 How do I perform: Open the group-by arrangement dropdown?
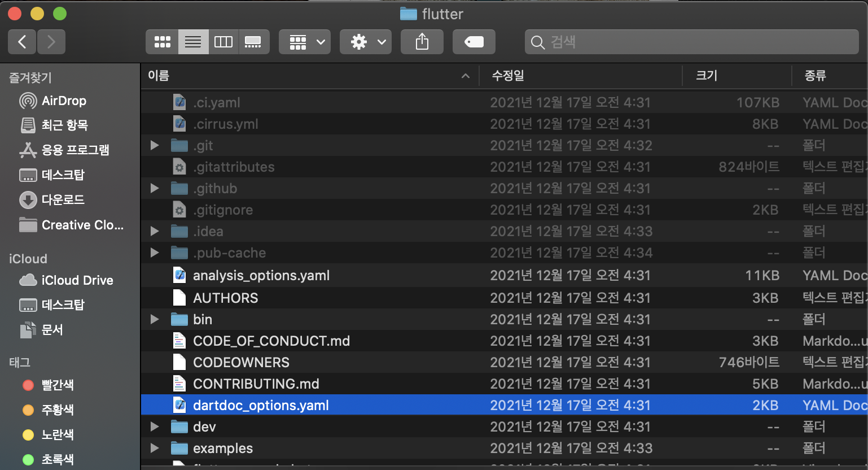305,42
